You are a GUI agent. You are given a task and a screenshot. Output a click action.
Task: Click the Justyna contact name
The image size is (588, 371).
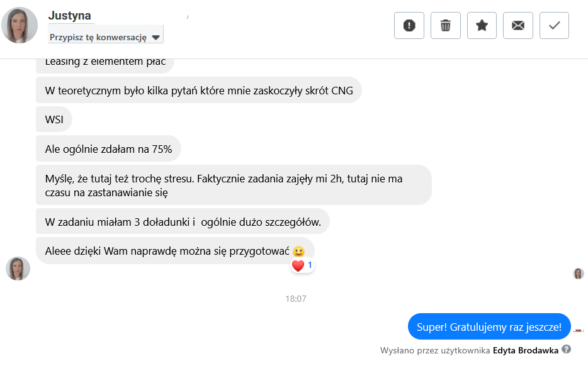pyautogui.click(x=69, y=15)
